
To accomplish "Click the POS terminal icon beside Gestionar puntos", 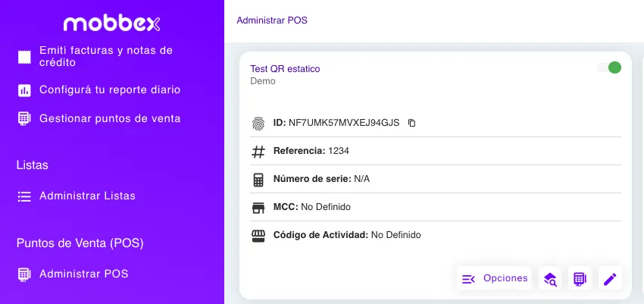I will (24, 119).
